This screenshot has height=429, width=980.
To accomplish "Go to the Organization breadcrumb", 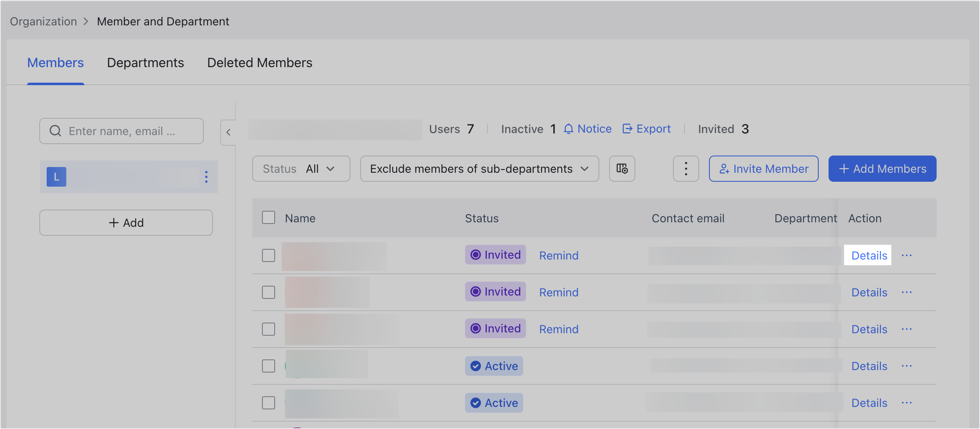I will tap(43, 21).
